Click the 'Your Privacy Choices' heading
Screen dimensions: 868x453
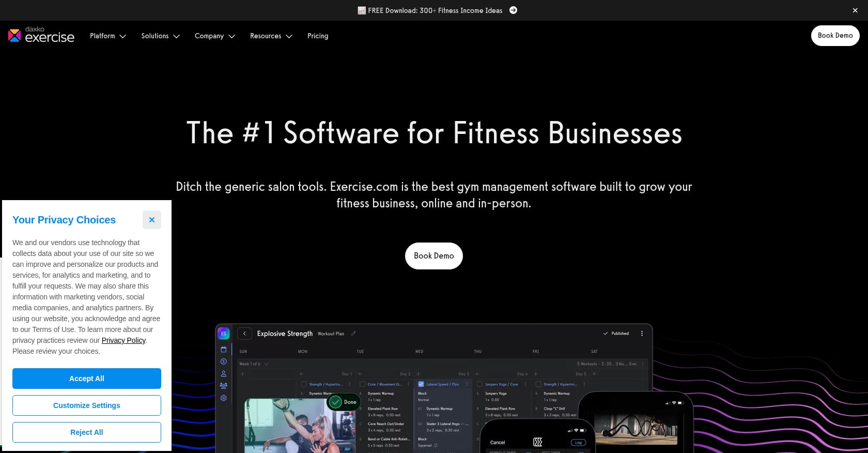pos(64,220)
